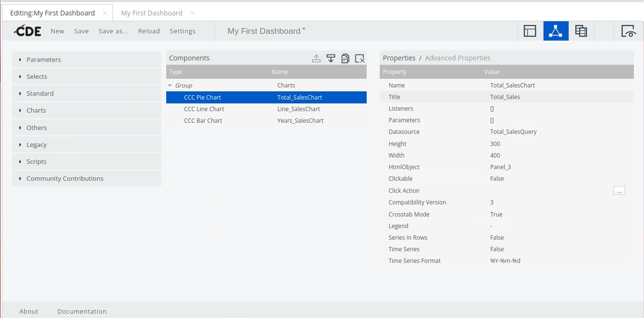The width and height of the screenshot is (644, 318).
Task: Click the move component up icon
Action: pyautogui.click(x=316, y=58)
